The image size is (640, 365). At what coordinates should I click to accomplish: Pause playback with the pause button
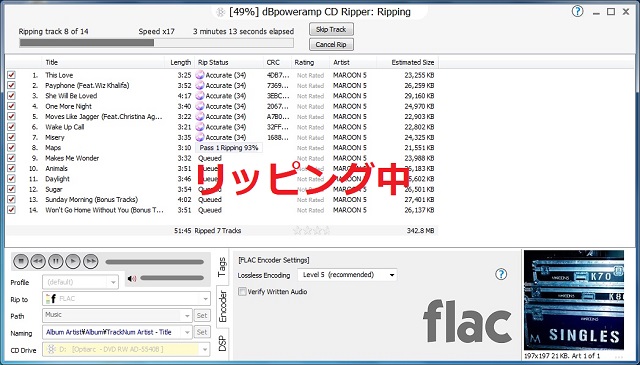coord(56,261)
